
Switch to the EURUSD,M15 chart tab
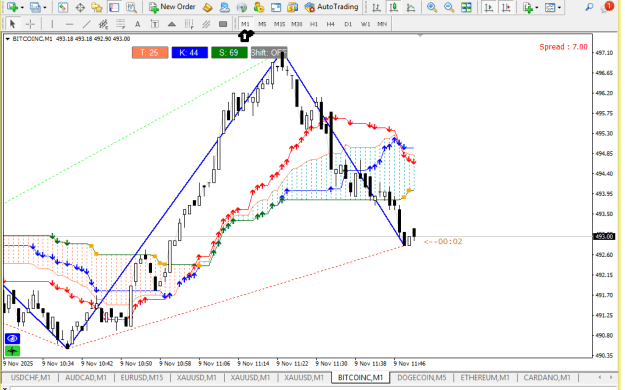(x=142, y=377)
